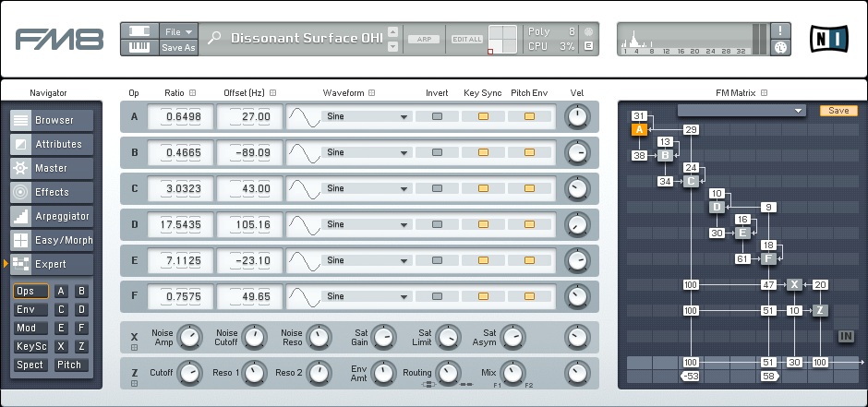Toggle the keyboard display icon

click(x=139, y=48)
